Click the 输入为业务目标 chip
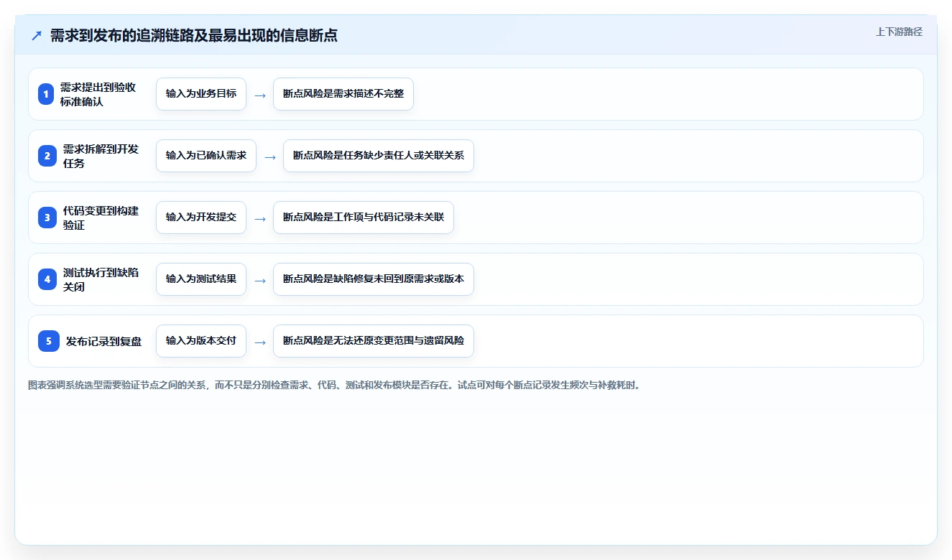The image size is (952, 560). [201, 94]
